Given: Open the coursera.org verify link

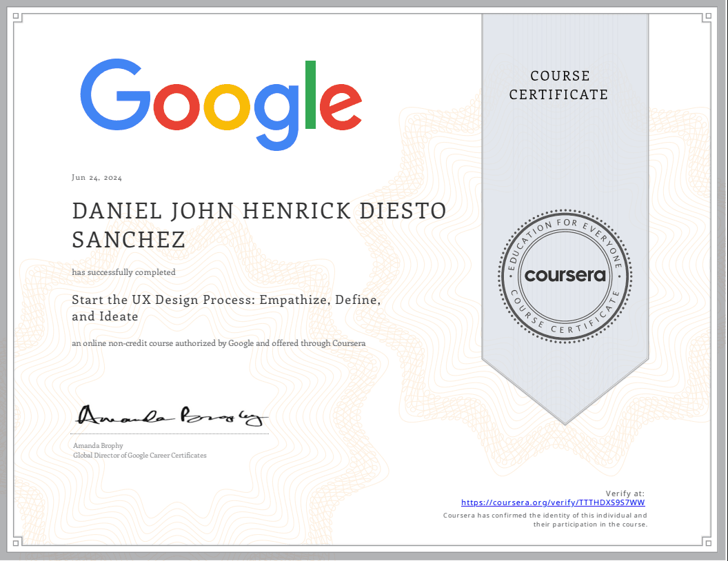Looking at the screenshot, I should (x=553, y=502).
